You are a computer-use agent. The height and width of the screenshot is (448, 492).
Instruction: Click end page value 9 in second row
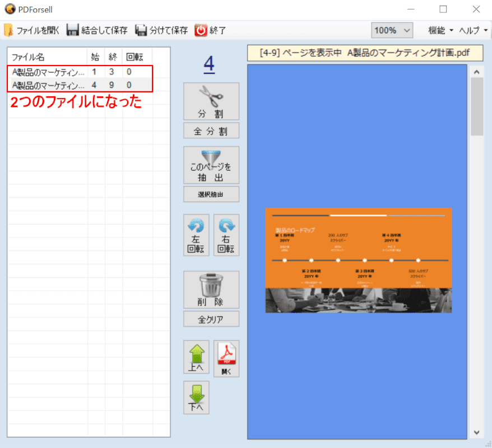pos(112,85)
